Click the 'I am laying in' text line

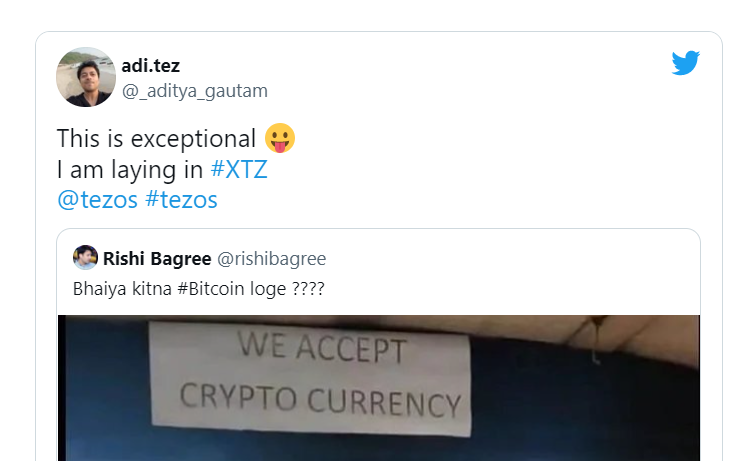click(130, 169)
